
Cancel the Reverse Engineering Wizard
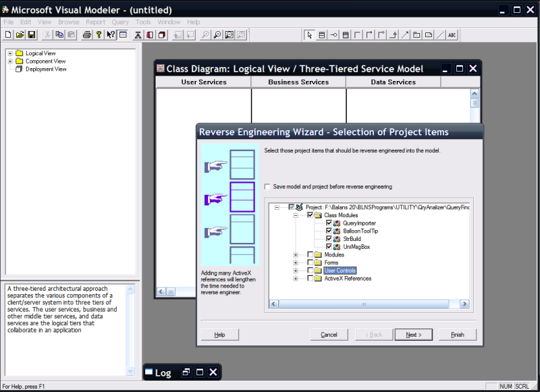329,335
